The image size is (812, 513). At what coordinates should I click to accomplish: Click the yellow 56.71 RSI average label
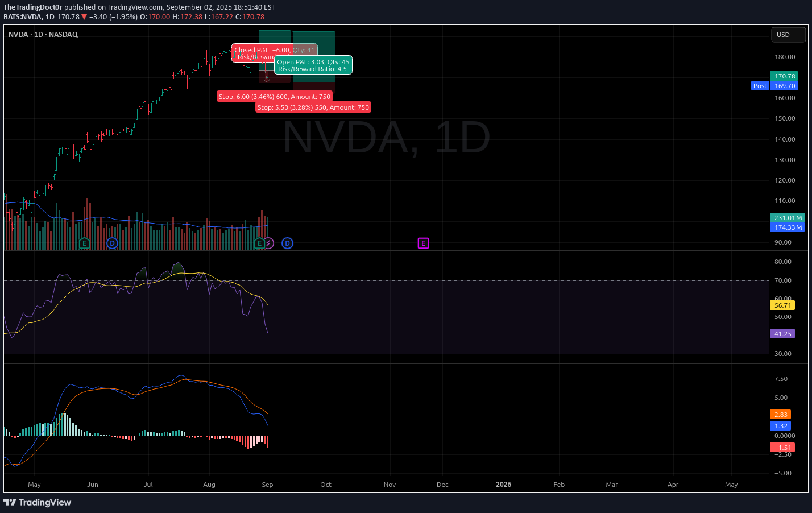[782, 305]
